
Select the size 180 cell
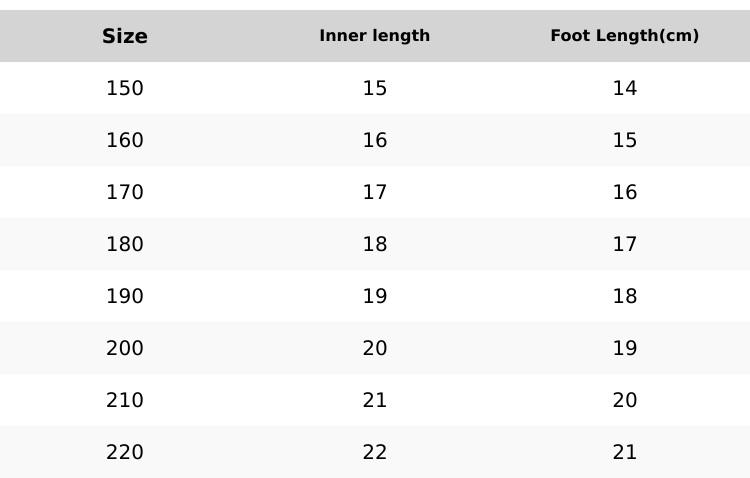click(125, 244)
